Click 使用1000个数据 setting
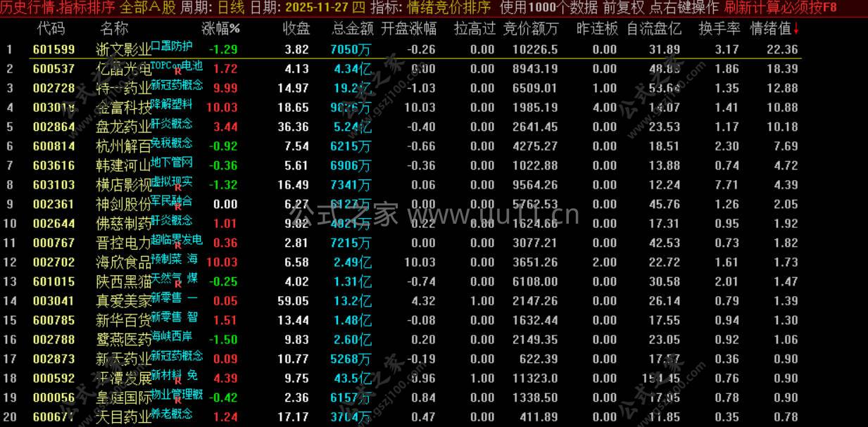 [x=548, y=8]
